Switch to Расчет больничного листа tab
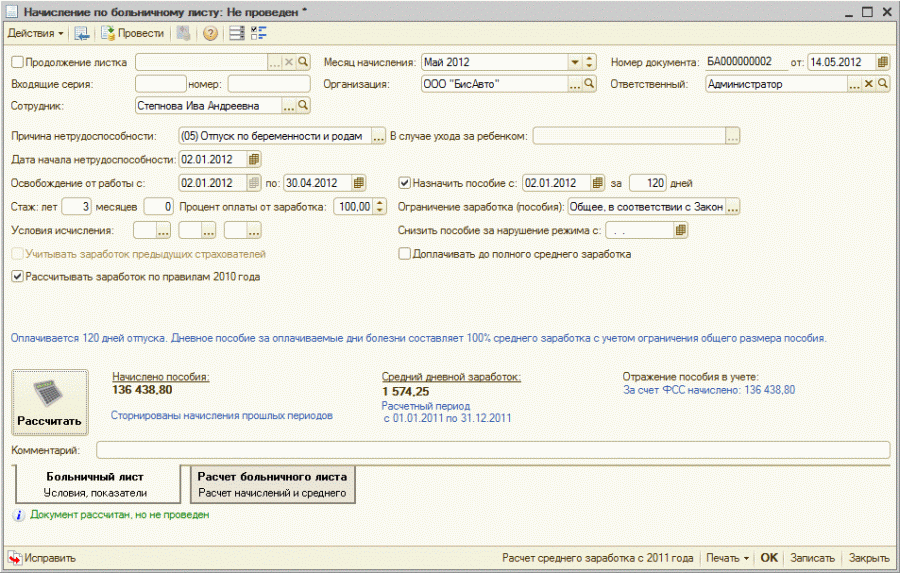The image size is (900, 573). point(272,484)
